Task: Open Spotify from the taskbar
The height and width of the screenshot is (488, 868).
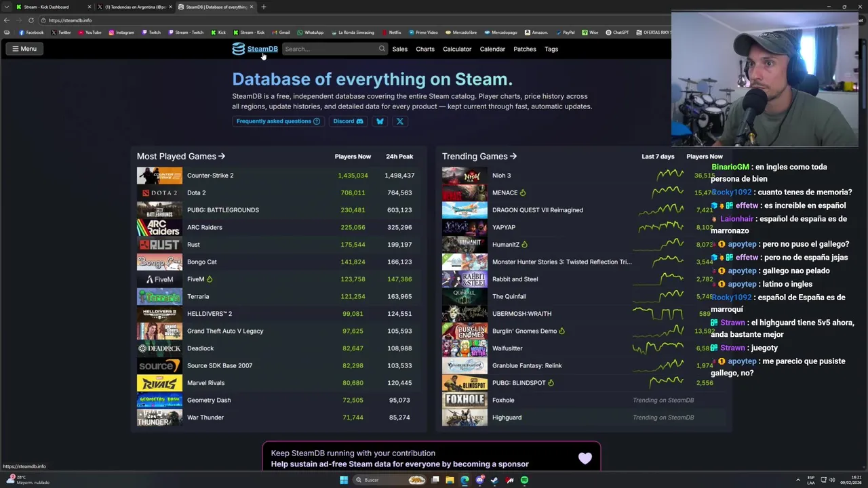Action: [x=524, y=480]
